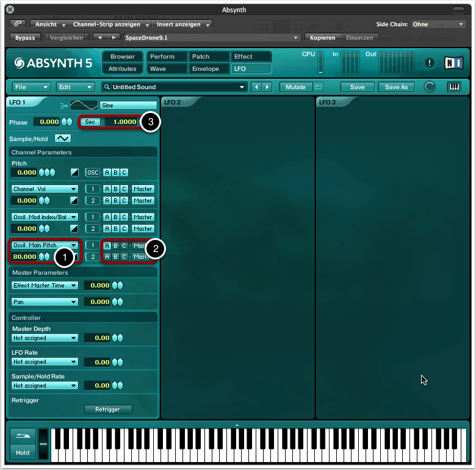Click the link icon in the host toolbar
Screen dimensions: 476x470
coord(18,24)
